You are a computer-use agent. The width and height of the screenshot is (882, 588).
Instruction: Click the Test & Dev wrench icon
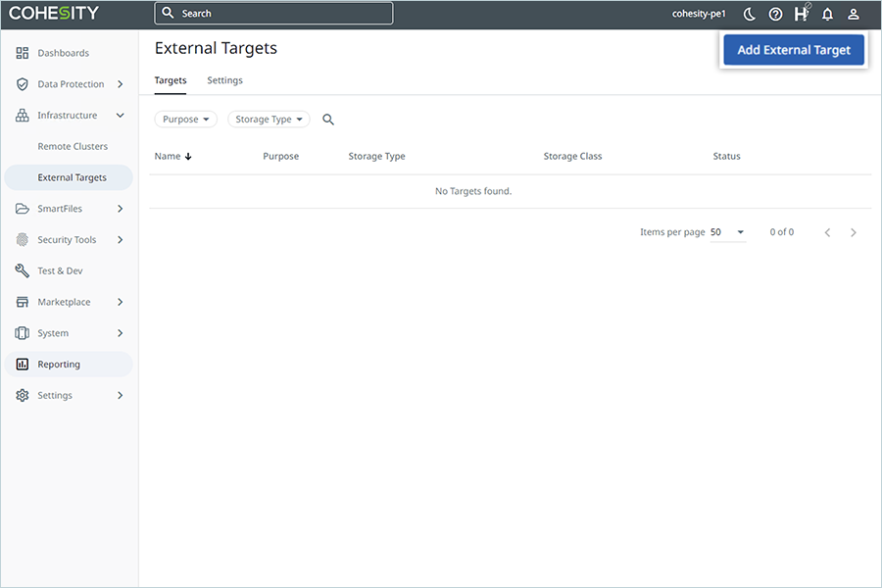[22, 270]
